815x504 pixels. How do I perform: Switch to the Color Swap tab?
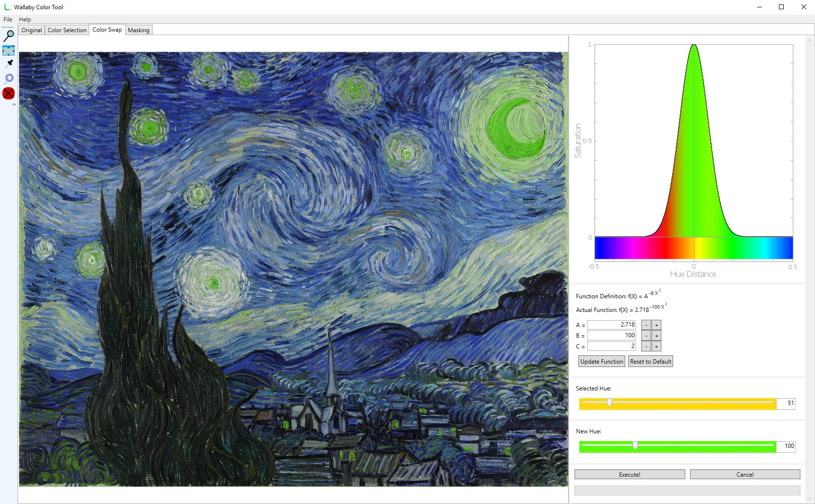[x=107, y=30]
